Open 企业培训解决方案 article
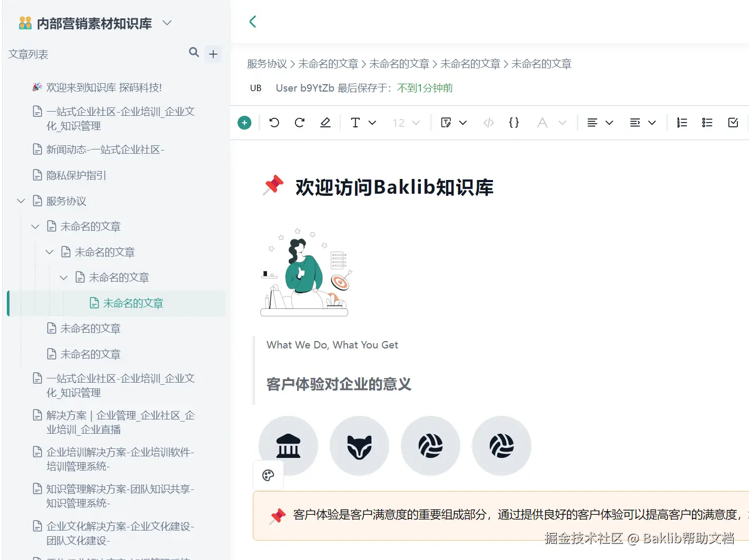Image resolution: width=749 pixels, height=560 pixels. (x=120, y=459)
